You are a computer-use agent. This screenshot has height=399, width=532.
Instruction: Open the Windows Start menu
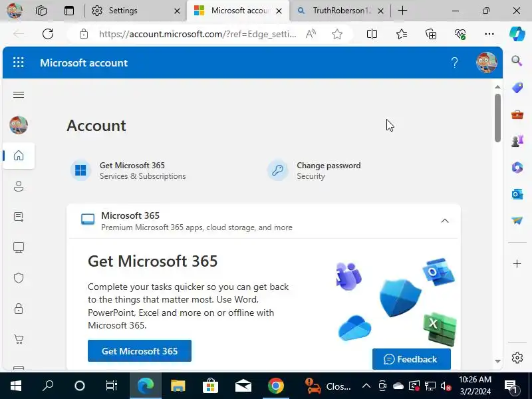pyautogui.click(x=15, y=386)
